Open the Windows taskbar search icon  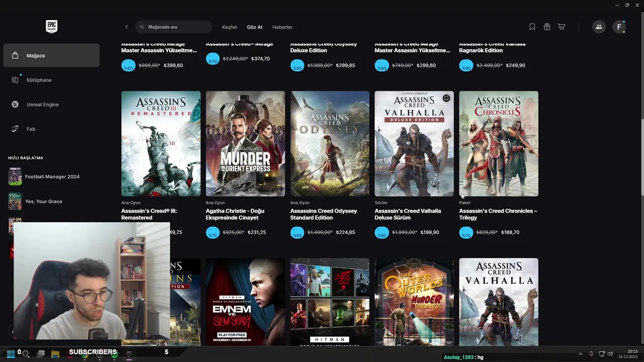tap(26, 354)
